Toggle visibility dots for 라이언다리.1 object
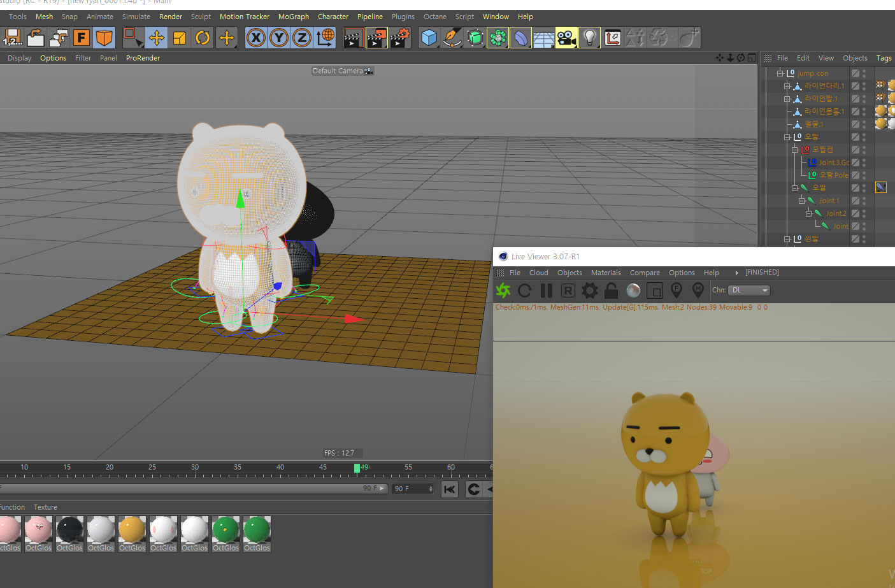The width and height of the screenshot is (895, 588). click(864, 86)
